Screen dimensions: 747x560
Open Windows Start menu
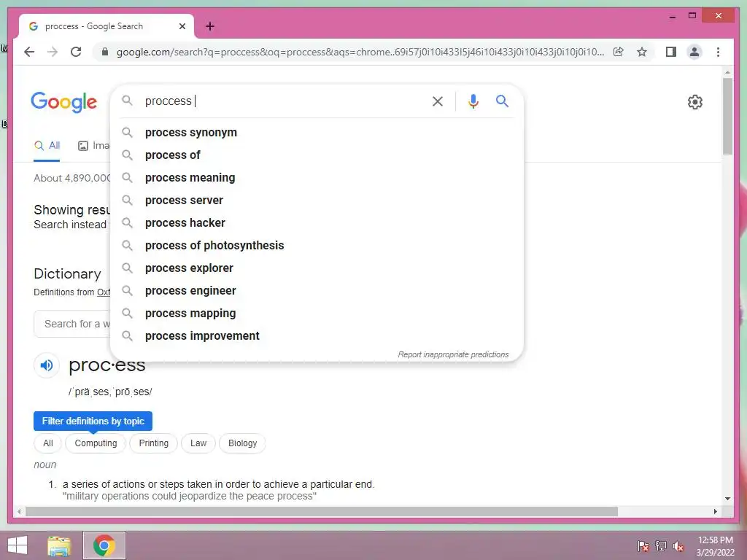[18, 545]
